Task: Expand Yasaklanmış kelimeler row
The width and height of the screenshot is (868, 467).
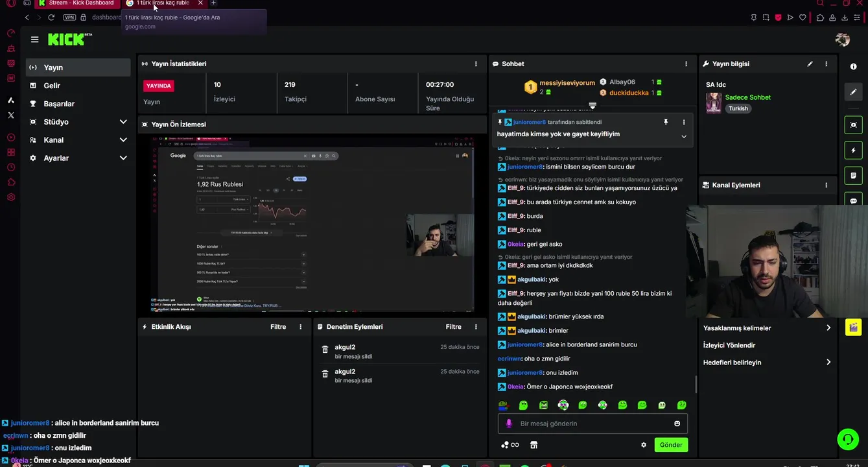Action: pyautogui.click(x=767, y=328)
